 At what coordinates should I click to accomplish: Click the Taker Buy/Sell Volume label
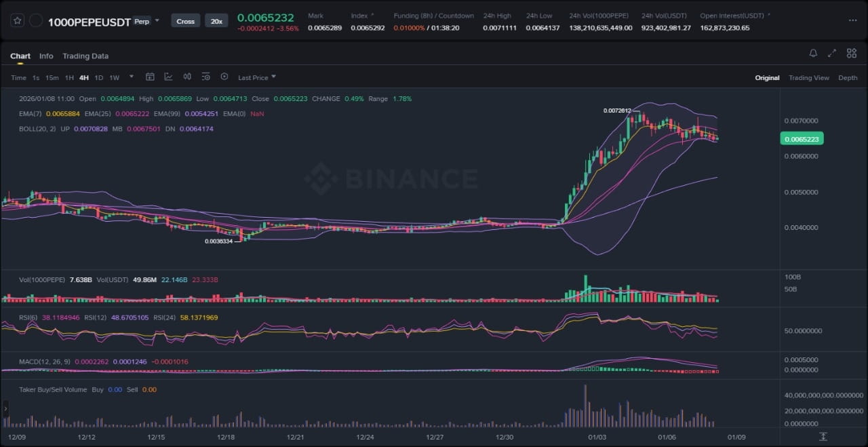click(54, 389)
